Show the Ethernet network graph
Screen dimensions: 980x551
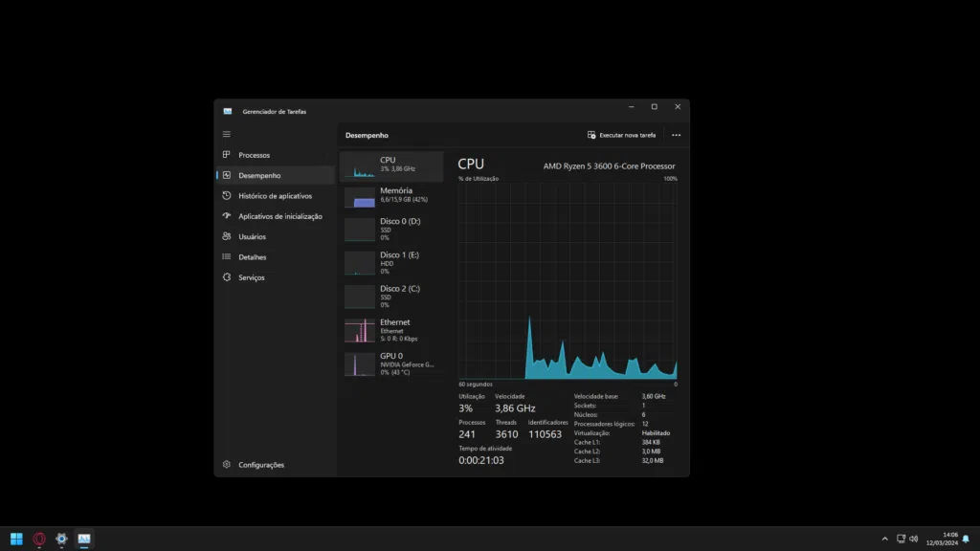[x=391, y=330]
